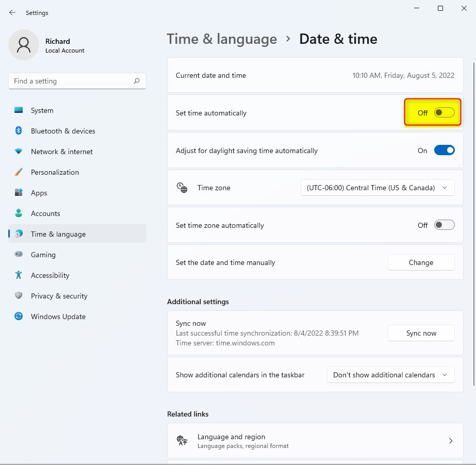The image size is (476, 465).
Task: Click the back arrow in Settings
Action: tap(12, 12)
